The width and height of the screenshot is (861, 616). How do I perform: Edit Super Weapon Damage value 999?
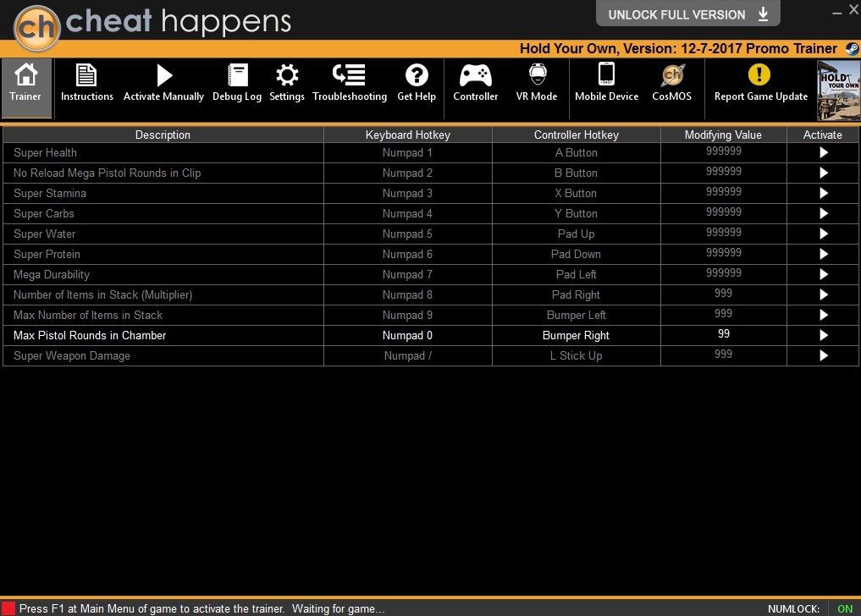click(x=724, y=355)
